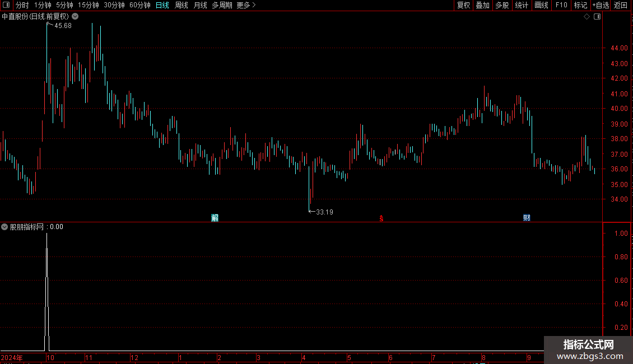Screen dimensions: 633x364
Task: Click the 1.00 indicator axis label
Action: (621, 234)
